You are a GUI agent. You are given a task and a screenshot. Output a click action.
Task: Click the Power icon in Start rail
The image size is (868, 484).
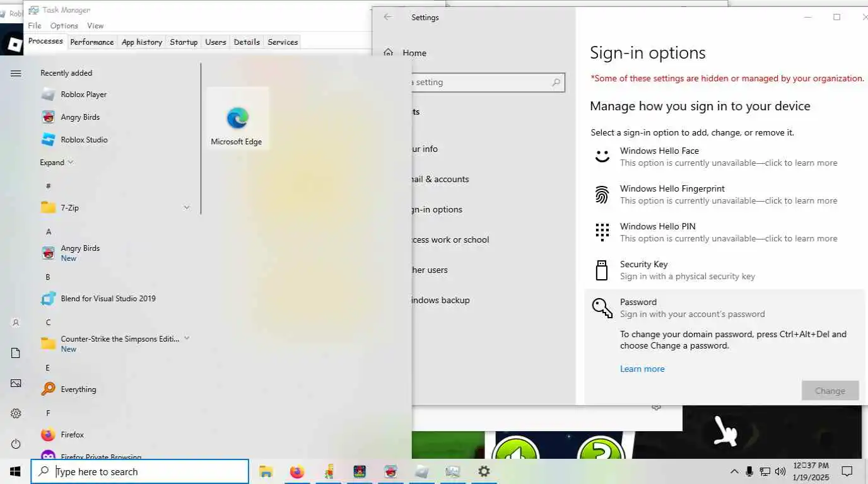point(16,444)
